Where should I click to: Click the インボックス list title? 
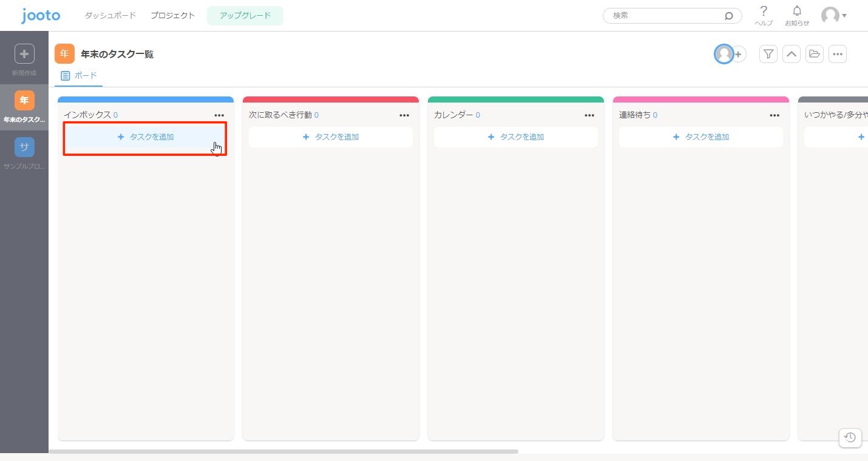pos(87,115)
